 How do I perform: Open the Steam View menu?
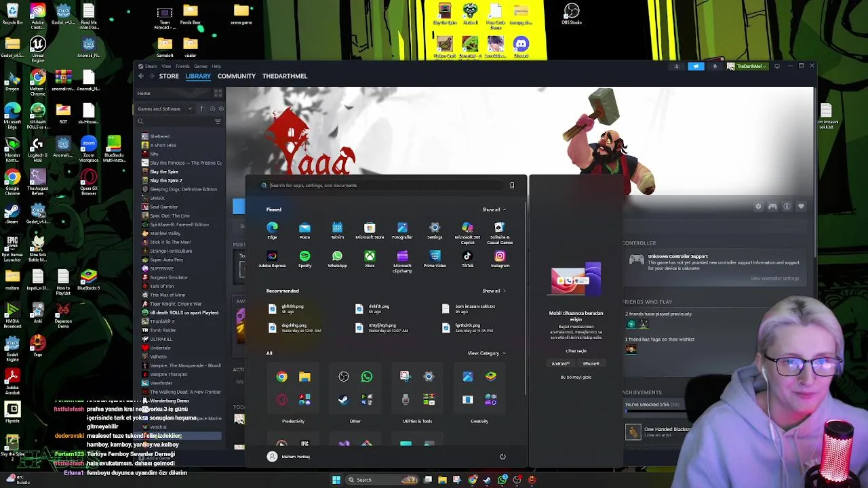tap(166, 66)
